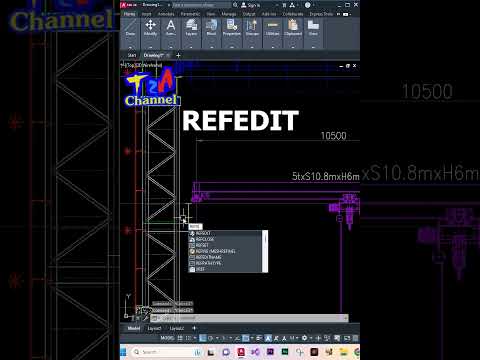Image resolution: width=480 pixels, height=360 pixels.
Task: Switch to the Layout1 tab
Action: [x=154, y=328]
